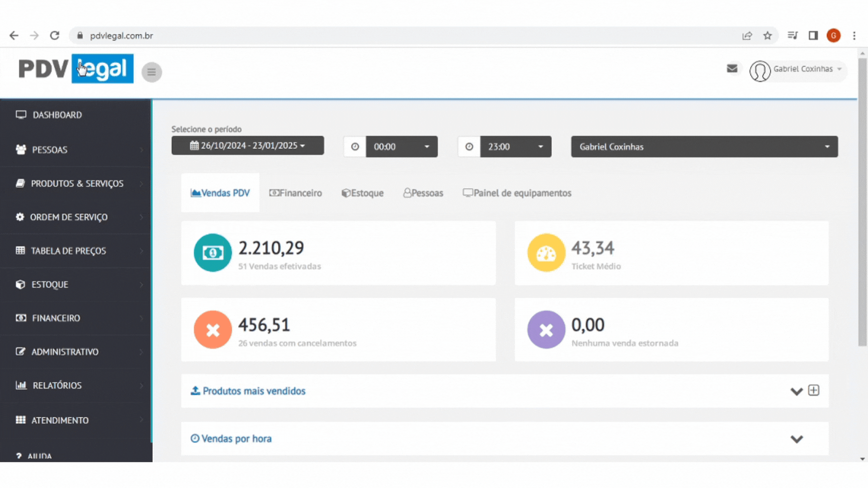Screen dimensions: 868x488
Task: Click the PDV Legal logo
Action: click(76, 69)
